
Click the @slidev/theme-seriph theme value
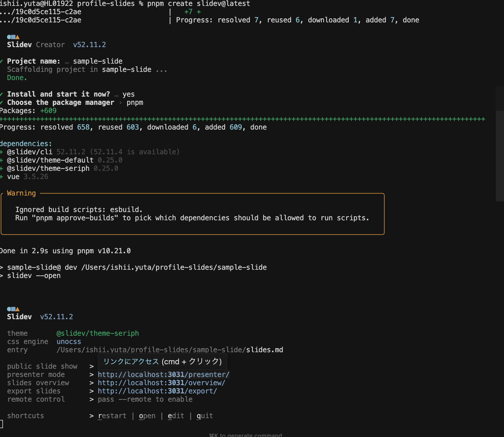point(97,333)
